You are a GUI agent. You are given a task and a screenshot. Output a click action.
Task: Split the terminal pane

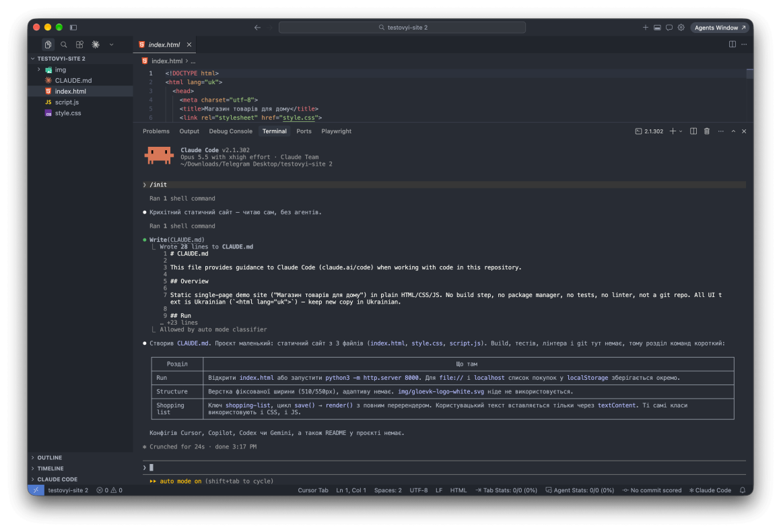coord(693,131)
